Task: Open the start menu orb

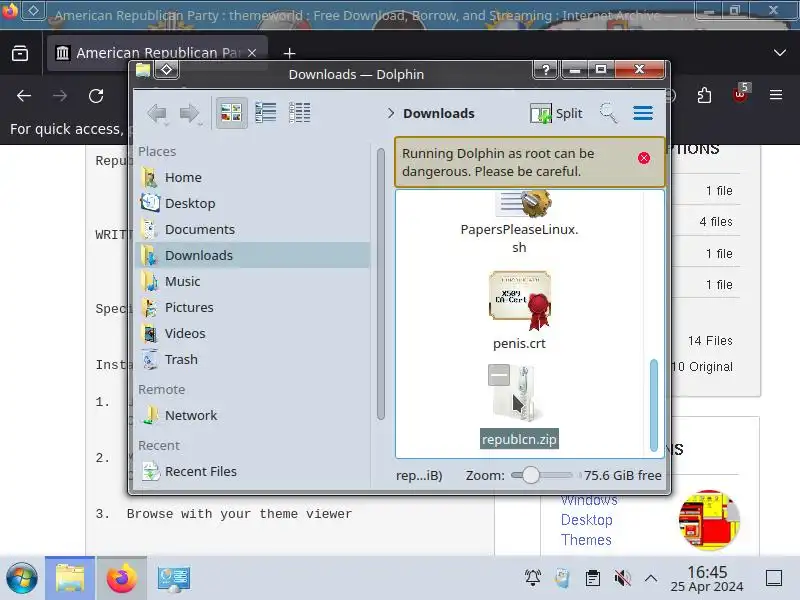Action: (x=21, y=578)
